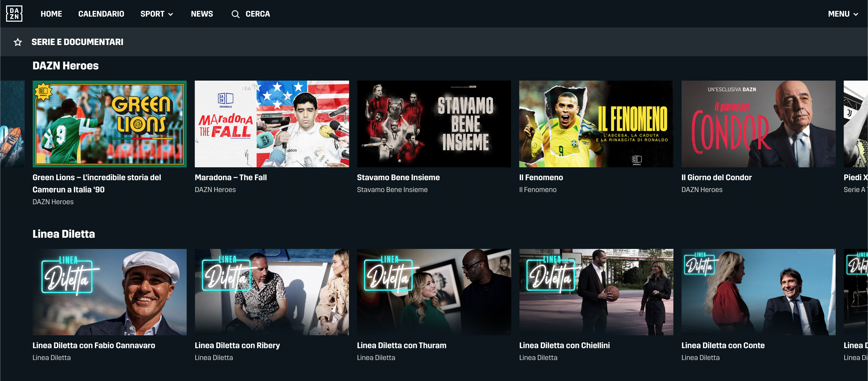Screen dimensions: 868x381
Task: Click the DAZN Heroes section heading
Action: pos(65,66)
